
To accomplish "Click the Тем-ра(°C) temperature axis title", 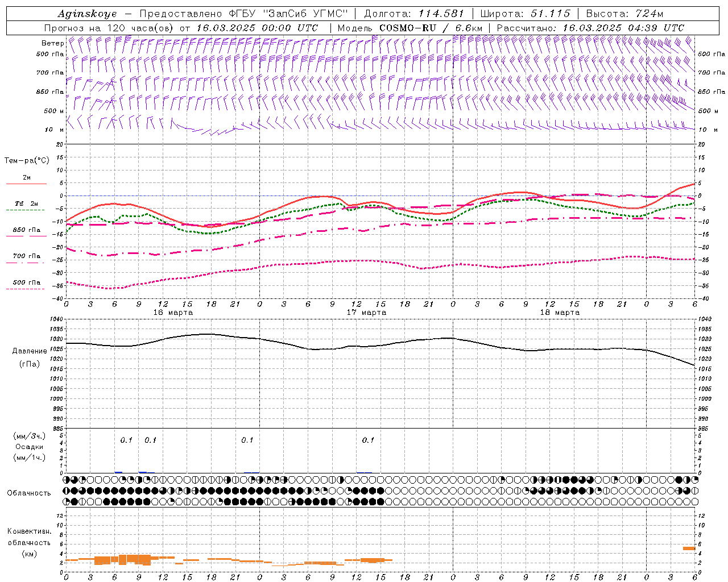I will point(27,161).
